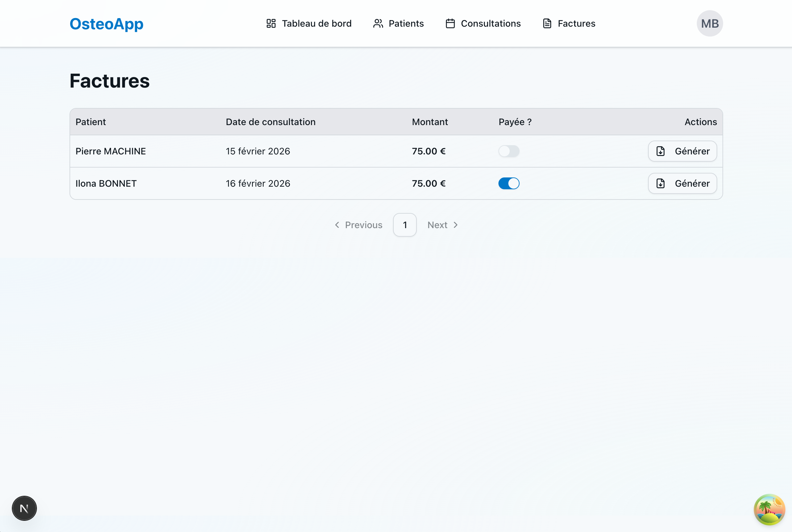Click download icon in Pierre MACHINE row
The image size is (792, 532).
coord(660,151)
